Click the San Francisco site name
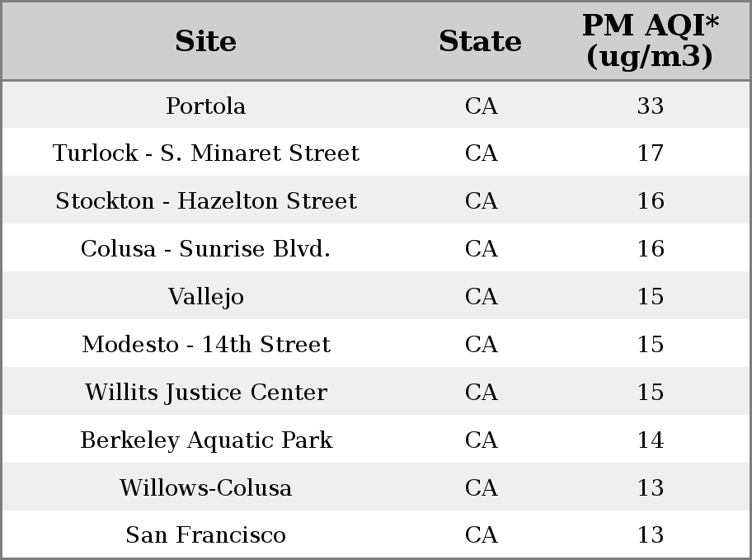Screen dimensions: 752x560 coord(206,535)
